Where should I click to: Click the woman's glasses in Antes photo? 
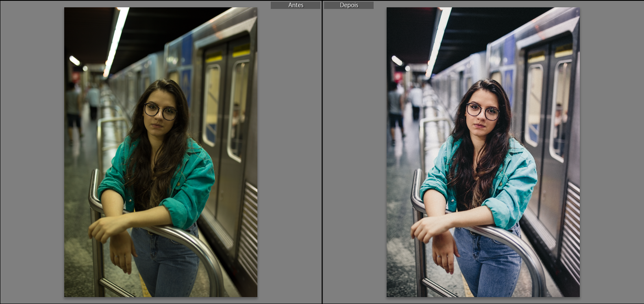click(x=161, y=111)
